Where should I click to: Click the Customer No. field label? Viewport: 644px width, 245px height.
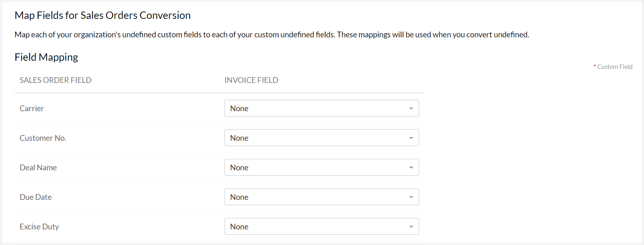pyautogui.click(x=43, y=138)
